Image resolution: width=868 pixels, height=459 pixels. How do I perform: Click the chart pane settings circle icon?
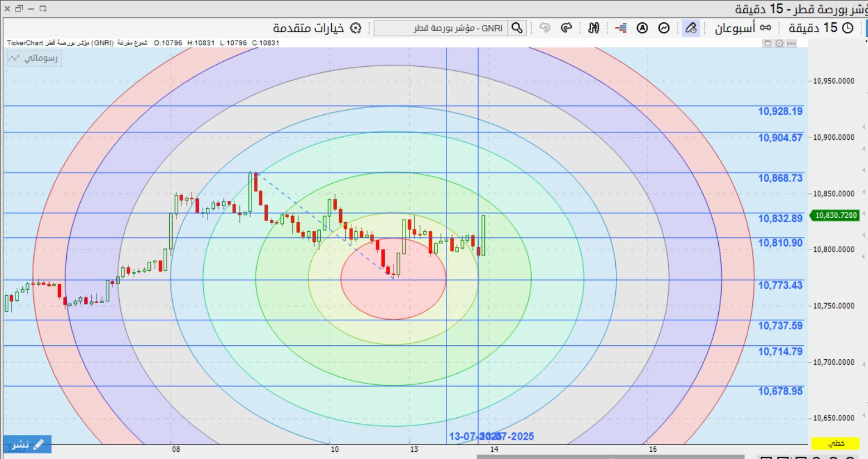(779, 43)
